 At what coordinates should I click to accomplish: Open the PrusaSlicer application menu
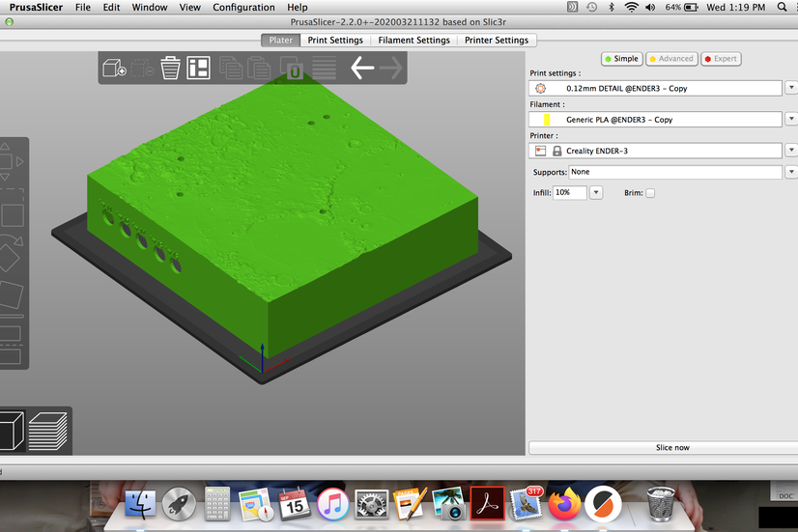tap(36, 7)
